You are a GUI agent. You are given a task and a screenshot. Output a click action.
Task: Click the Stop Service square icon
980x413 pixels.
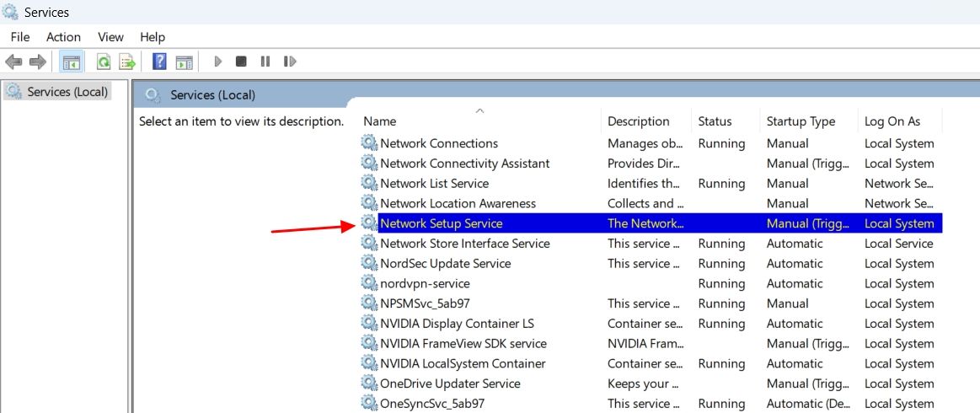tap(241, 62)
